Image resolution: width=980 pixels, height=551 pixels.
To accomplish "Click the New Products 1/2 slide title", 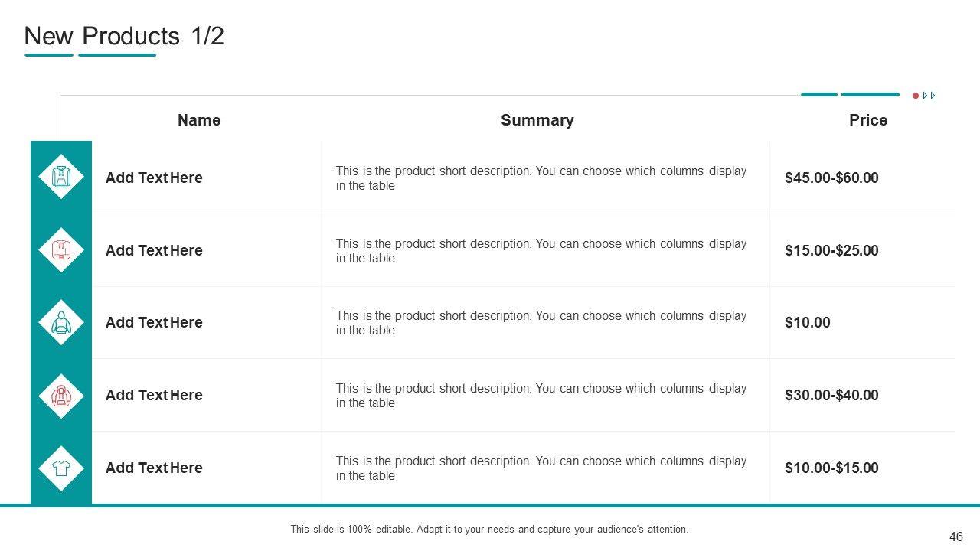I will pos(124,36).
